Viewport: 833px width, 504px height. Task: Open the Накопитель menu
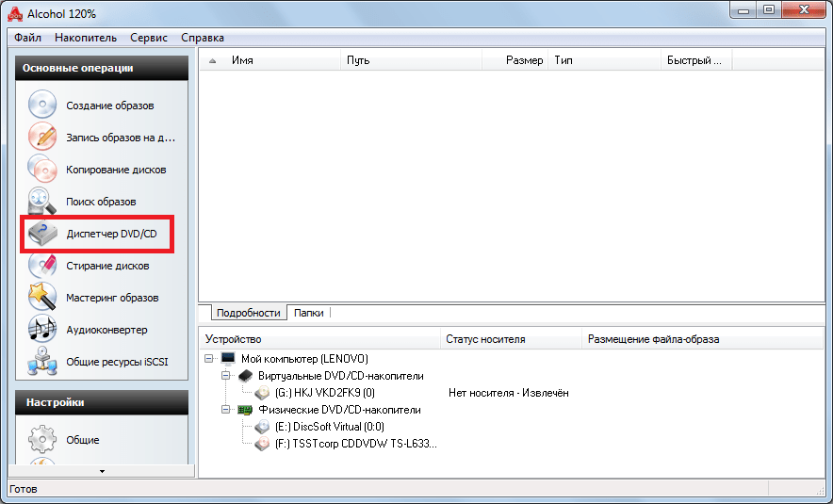click(86, 38)
